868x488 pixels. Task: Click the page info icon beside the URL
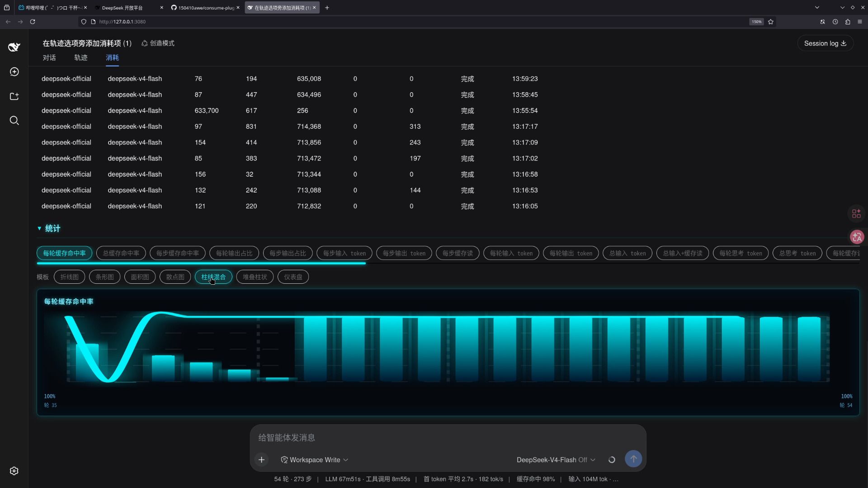click(x=93, y=22)
